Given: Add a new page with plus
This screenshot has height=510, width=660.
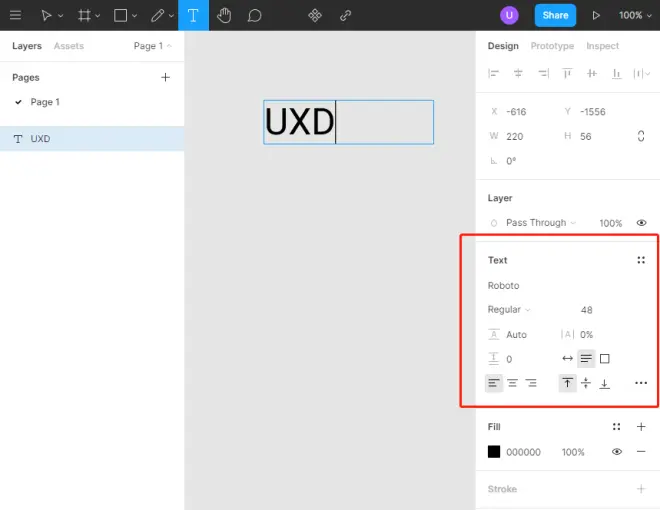Looking at the screenshot, I should click(165, 77).
